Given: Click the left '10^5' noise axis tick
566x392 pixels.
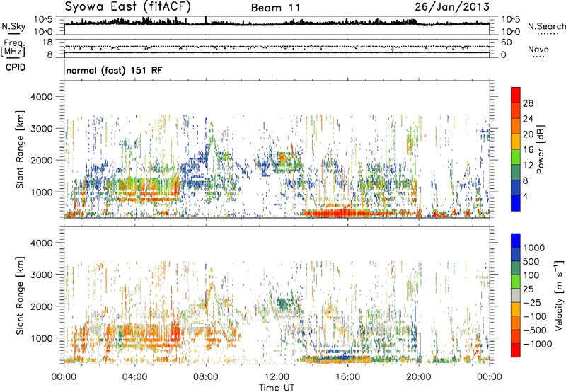Looking at the screenshot, I should pyautogui.click(x=43, y=19).
